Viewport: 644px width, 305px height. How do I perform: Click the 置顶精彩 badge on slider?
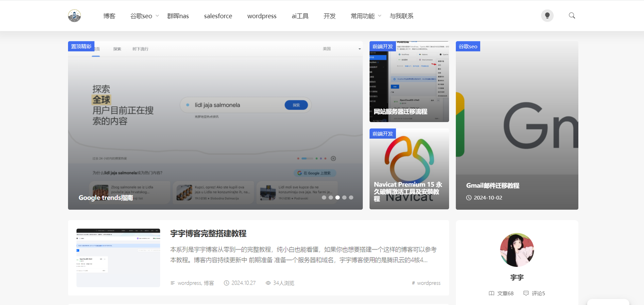81,46
